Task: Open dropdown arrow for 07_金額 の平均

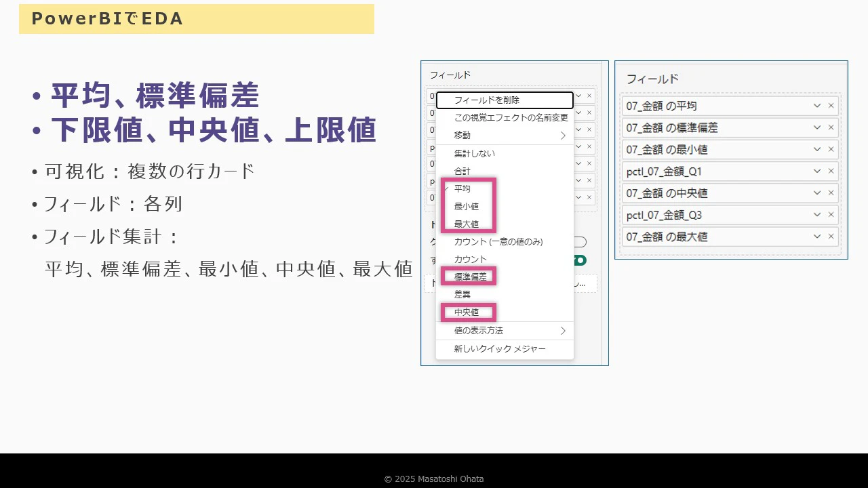Action: [x=817, y=106]
